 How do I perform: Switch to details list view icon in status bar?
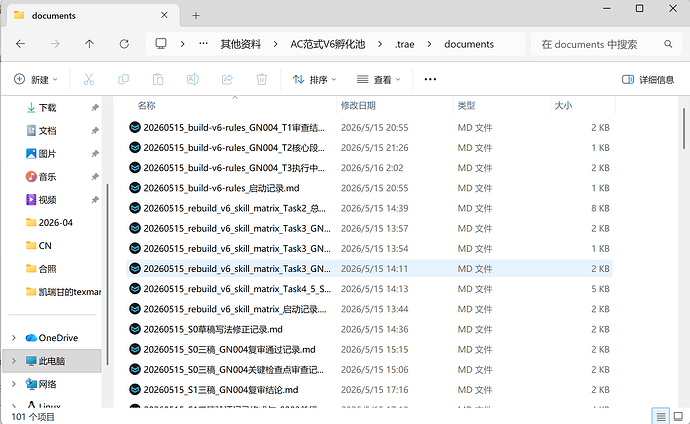coord(661,416)
